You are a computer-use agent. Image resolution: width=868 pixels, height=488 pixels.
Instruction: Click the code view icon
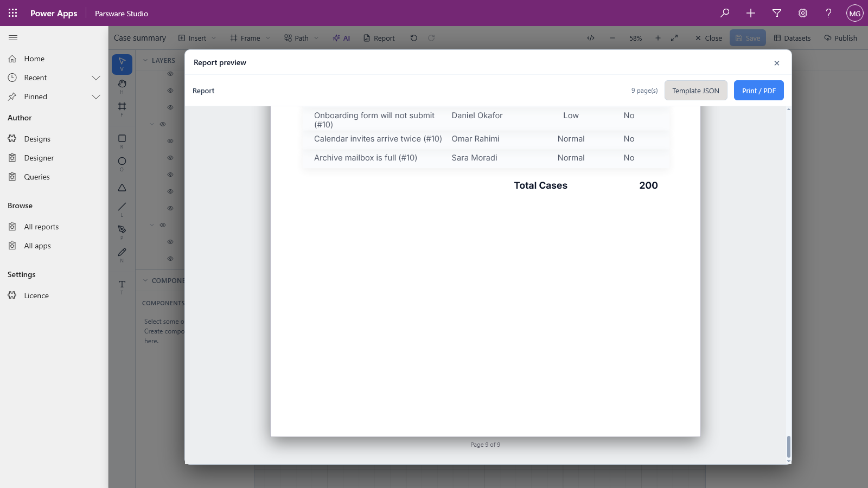tap(591, 38)
